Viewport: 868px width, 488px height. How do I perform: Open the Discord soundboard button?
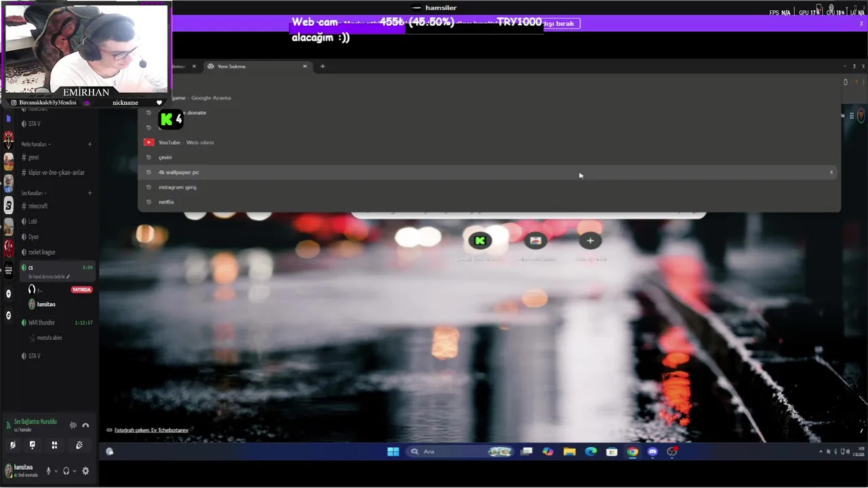(79, 445)
